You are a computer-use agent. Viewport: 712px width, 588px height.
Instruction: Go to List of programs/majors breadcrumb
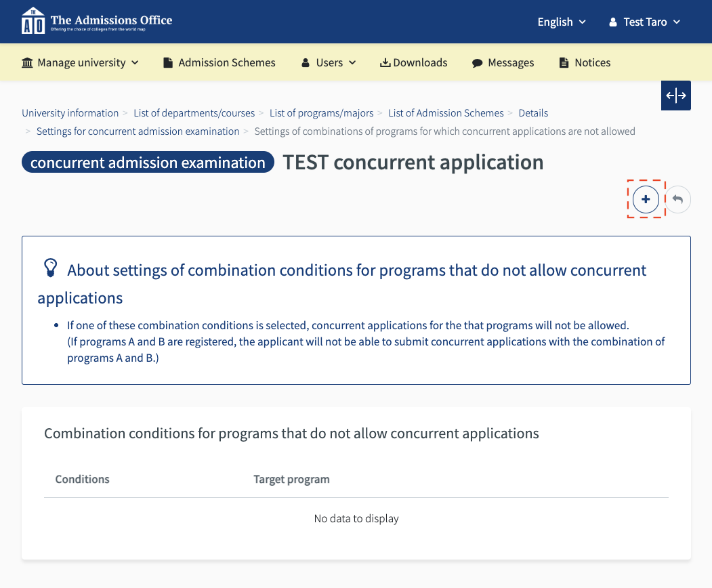322,113
